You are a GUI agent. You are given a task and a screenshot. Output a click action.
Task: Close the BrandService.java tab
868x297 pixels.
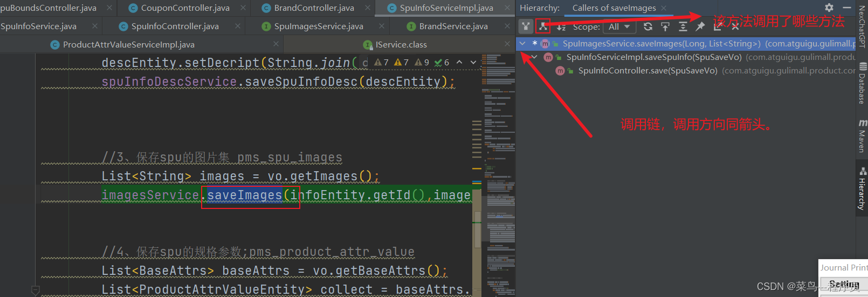coord(507,26)
